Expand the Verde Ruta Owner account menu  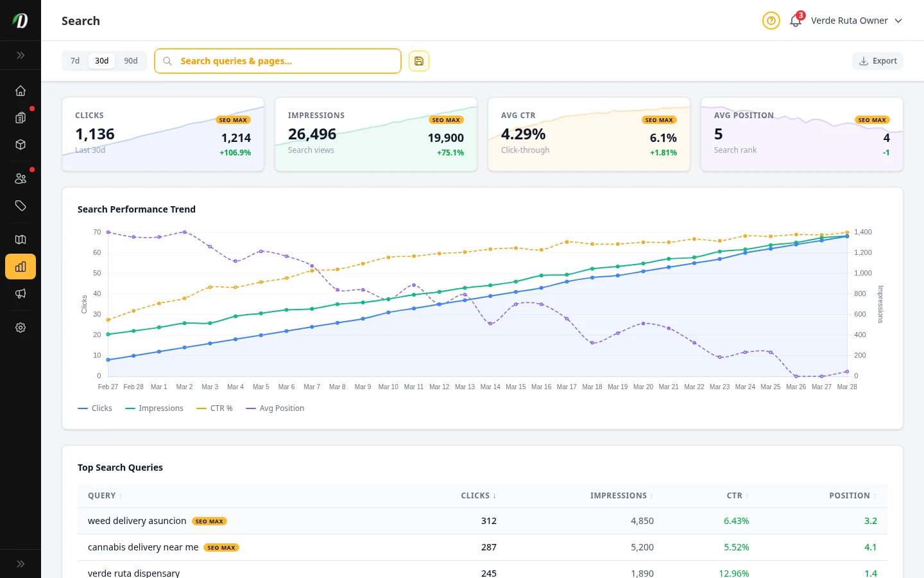coord(857,20)
